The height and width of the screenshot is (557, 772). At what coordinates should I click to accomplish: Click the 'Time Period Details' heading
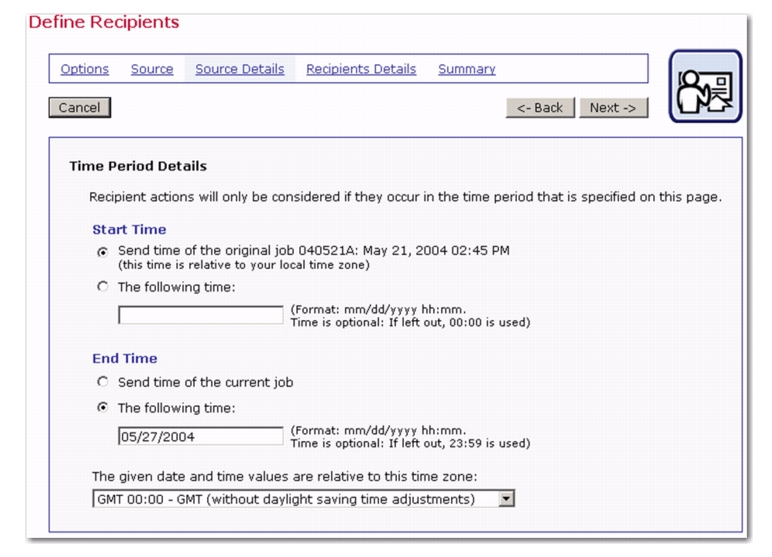click(138, 166)
